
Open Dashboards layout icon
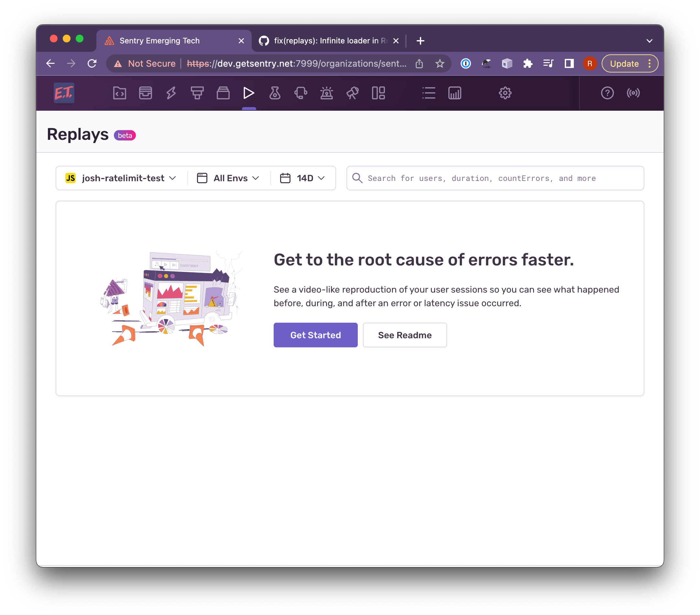coord(378,93)
